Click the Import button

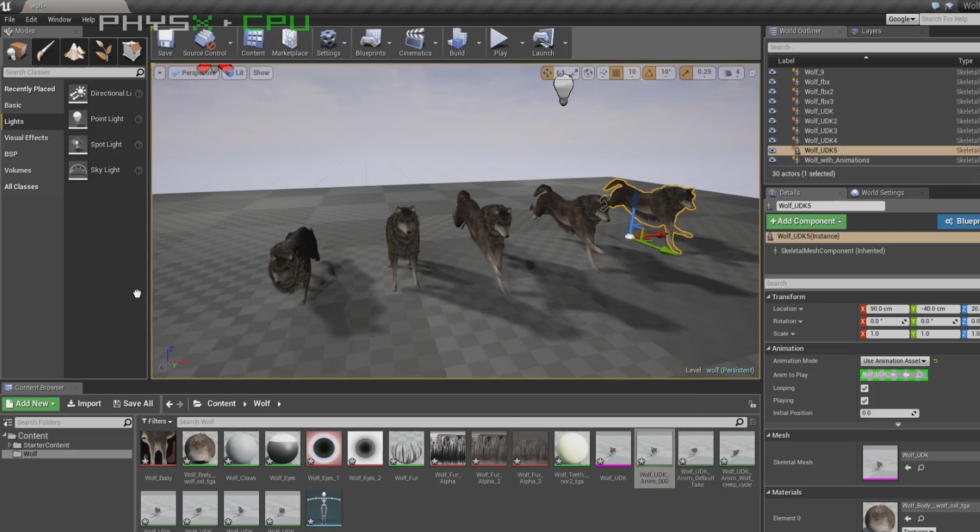pos(84,403)
